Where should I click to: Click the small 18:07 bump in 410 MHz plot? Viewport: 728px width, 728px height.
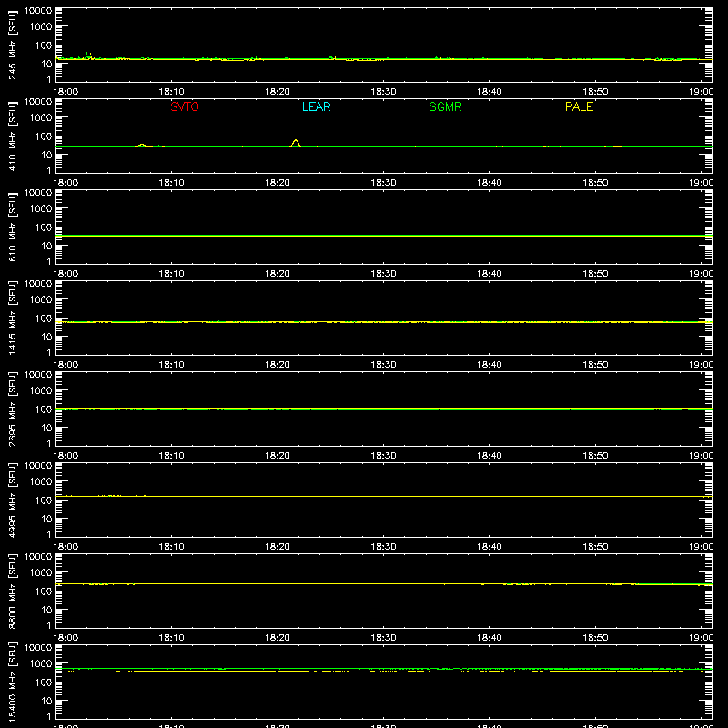point(142,145)
